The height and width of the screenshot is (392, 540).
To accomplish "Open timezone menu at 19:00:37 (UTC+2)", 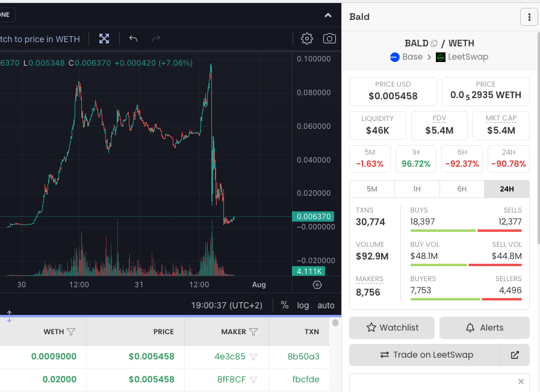I will [x=226, y=305].
